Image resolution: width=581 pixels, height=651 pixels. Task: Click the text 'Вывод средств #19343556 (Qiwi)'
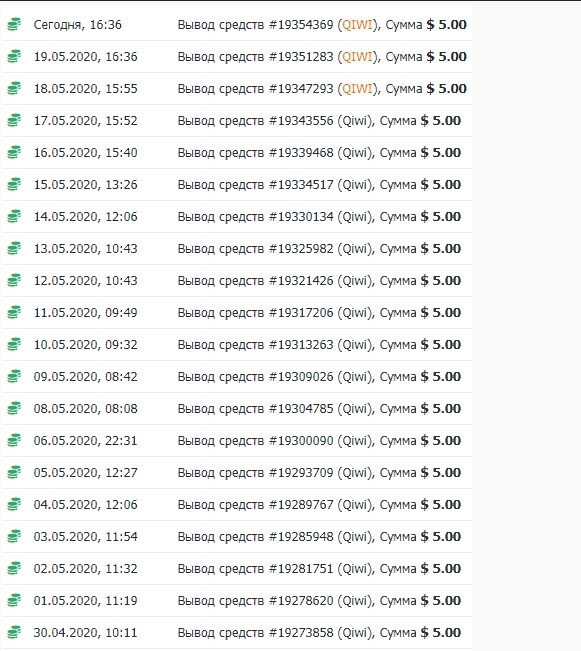275,121
